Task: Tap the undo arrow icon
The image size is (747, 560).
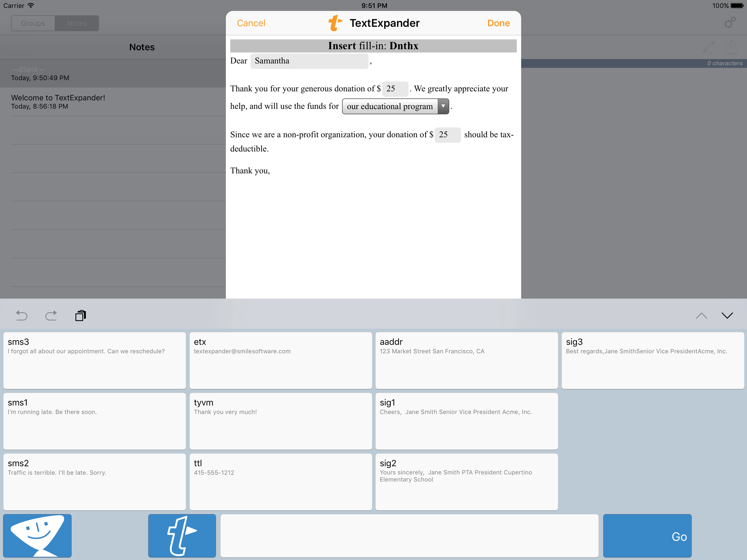Action: [x=22, y=316]
